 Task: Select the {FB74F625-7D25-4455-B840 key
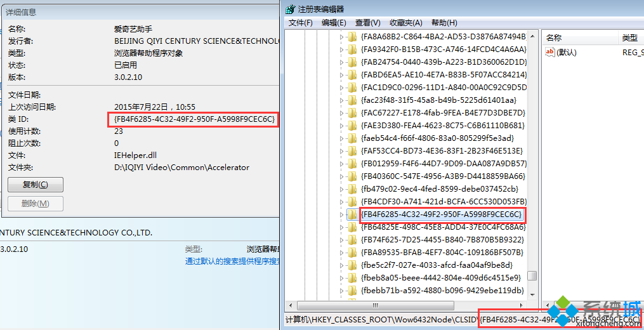443,240
